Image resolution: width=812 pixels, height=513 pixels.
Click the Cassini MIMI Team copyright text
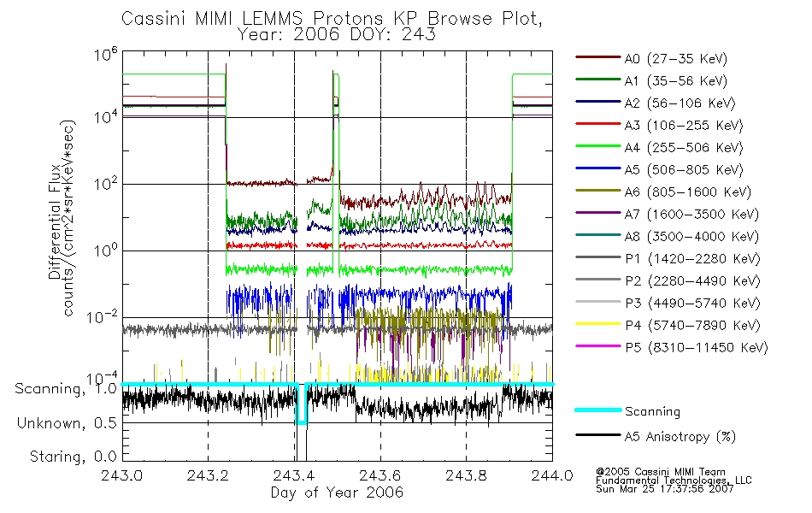[661, 472]
